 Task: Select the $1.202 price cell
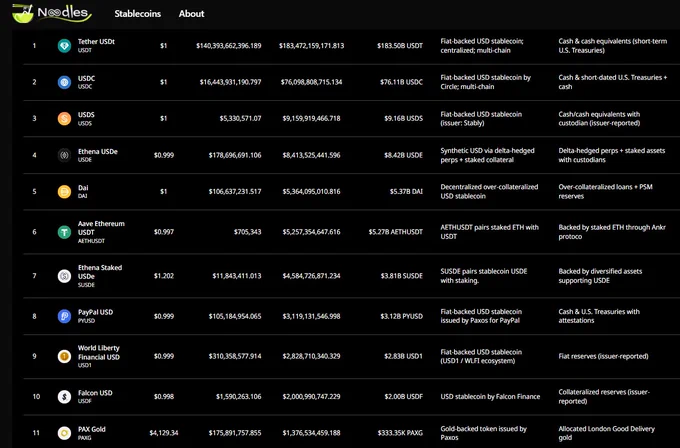tap(163, 276)
